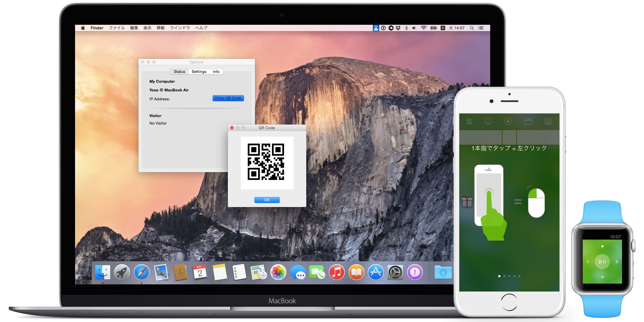Launch Safari from the Dock
The image size is (644, 322).
tap(141, 272)
